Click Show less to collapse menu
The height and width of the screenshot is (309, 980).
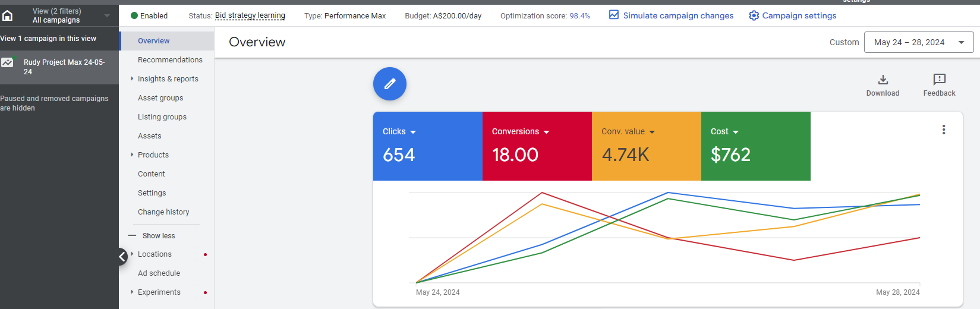tap(158, 236)
